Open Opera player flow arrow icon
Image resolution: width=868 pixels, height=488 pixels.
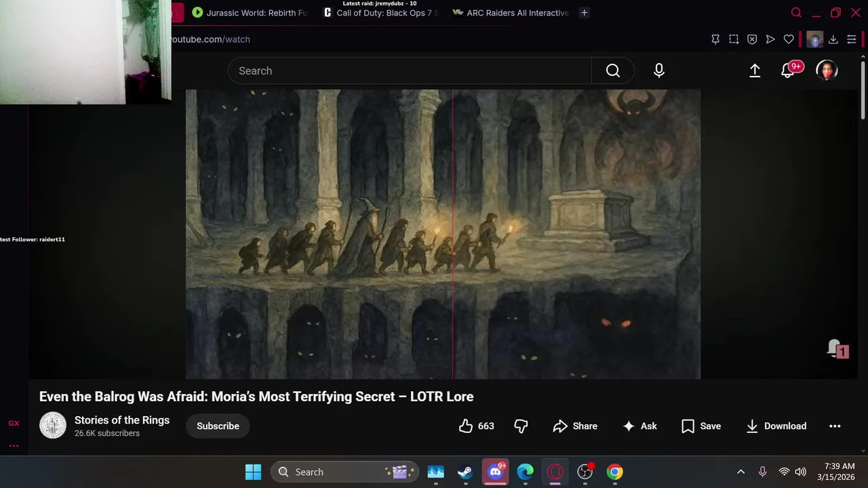click(770, 39)
